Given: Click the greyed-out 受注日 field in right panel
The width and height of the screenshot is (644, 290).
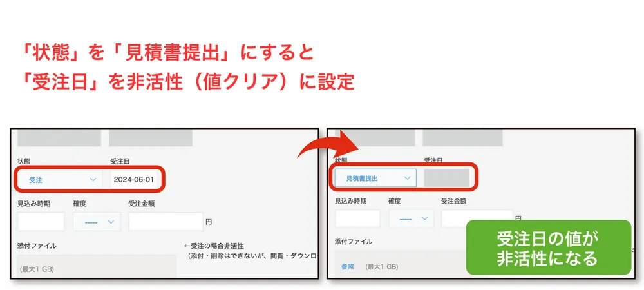Looking at the screenshot, I should [x=446, y=178].
